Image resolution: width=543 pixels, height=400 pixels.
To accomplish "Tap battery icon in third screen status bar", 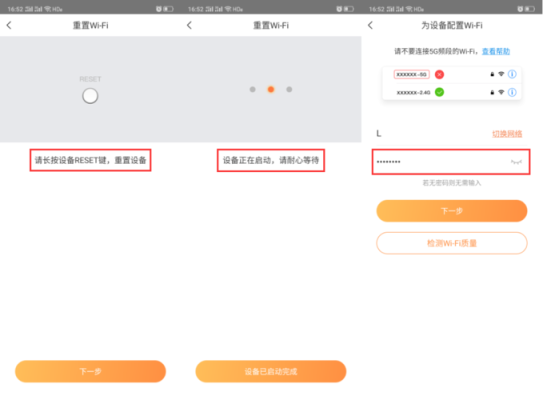I will (529, 9).
